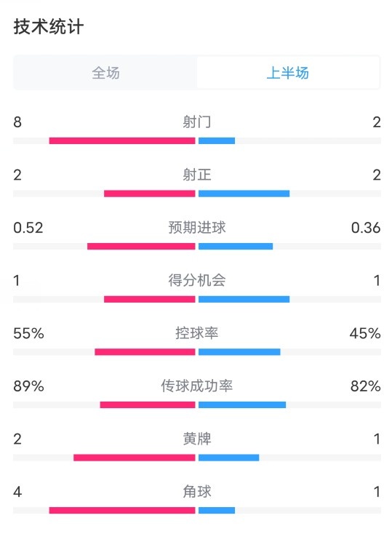Click the 0.52 expected goals value

coord(28,228)
